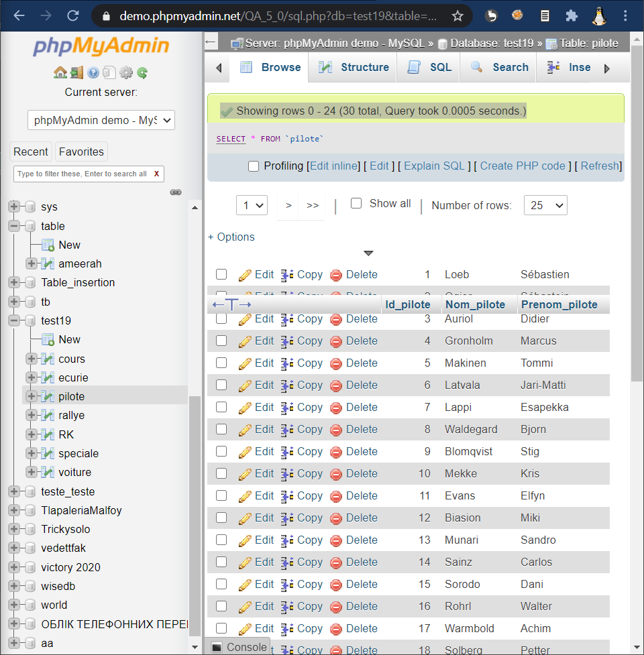The width and height of the screenshot is (644, 655).
Task: Click the navigation tree scrollbar
Action: (x=195, y=516)
